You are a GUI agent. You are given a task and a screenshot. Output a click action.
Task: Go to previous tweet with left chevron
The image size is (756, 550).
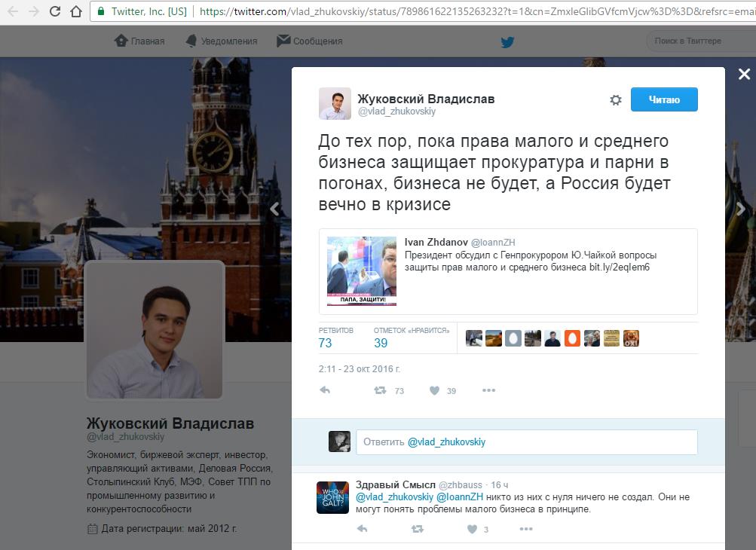(275, 209)
